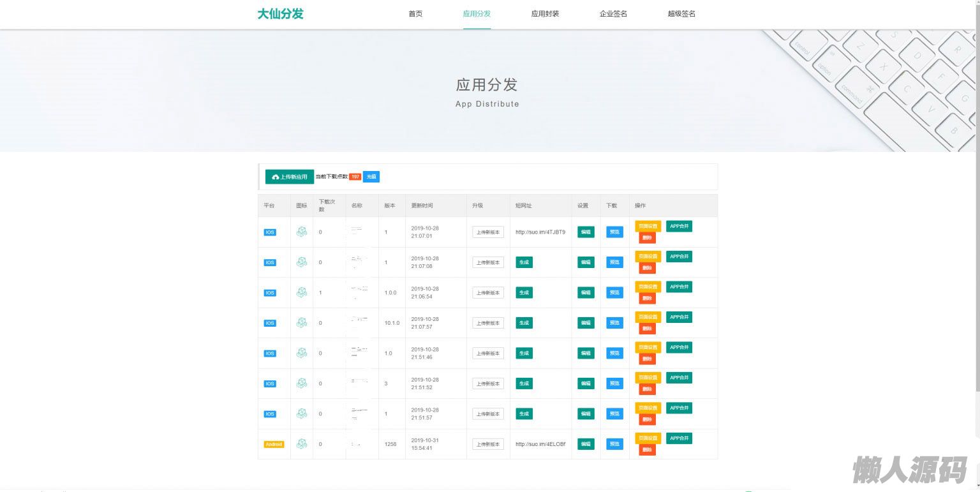Edit the app with version 1.0.0
Screen dimensions: 980x492
pyautogui.click(x=586, y=292)
